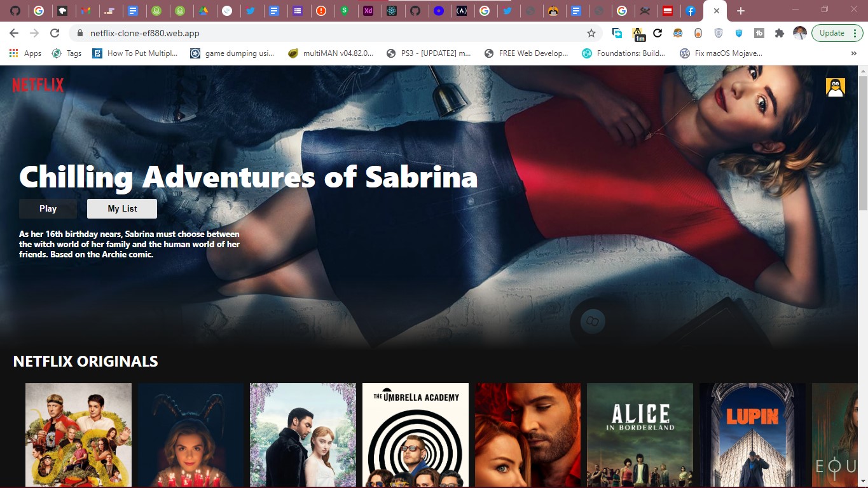The width and height of the screenshot is (868, 488).
Task: Open the penguin profile avatar
Action: 835,88
